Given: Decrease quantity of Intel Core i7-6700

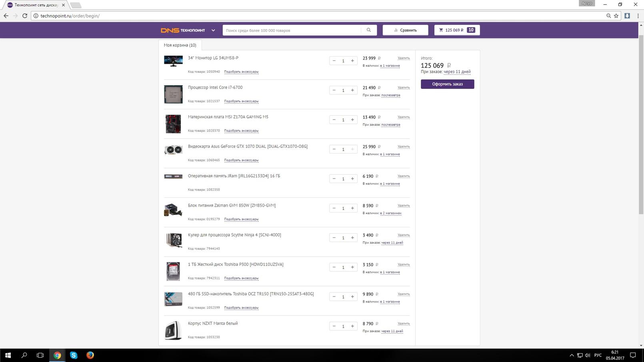Looking at the screenshot, I should point(334,90).
